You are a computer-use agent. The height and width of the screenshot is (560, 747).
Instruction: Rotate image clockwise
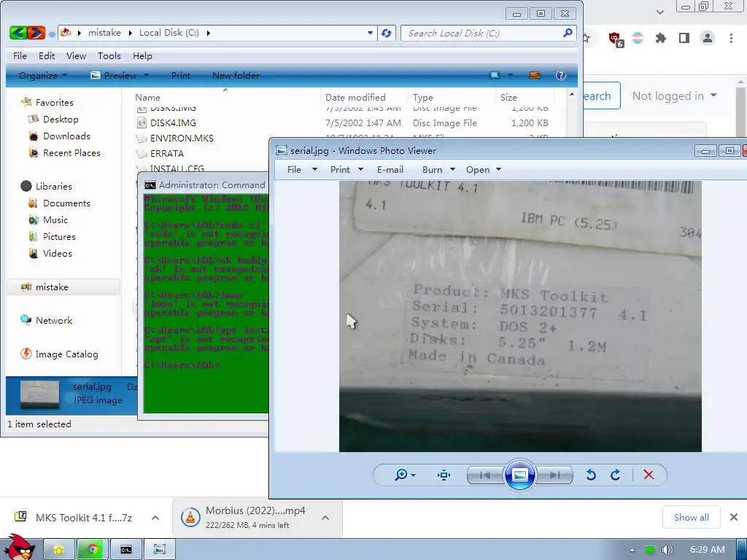pyautogui.click(x=616, y=475)
